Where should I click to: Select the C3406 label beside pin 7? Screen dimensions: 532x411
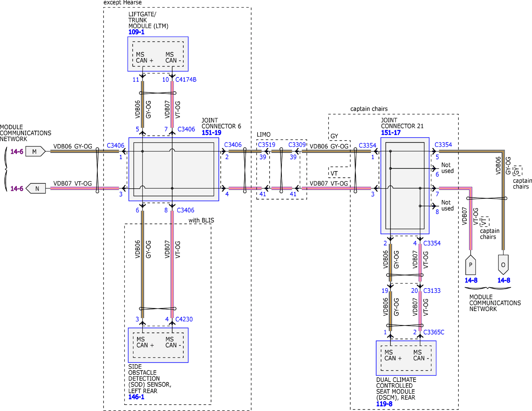(186, 129)
